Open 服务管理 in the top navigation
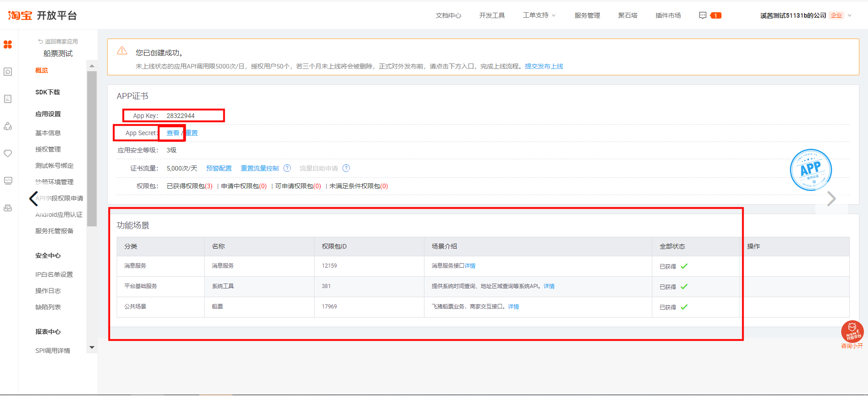The image size is (868, 396). point(587,15)
